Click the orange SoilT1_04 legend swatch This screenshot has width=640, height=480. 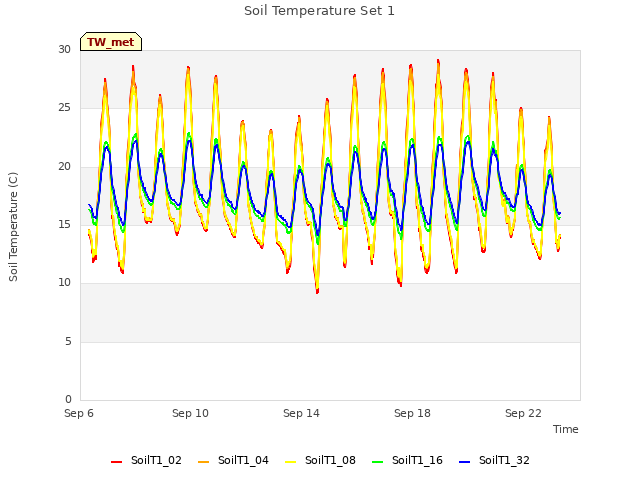click(203, 462)
